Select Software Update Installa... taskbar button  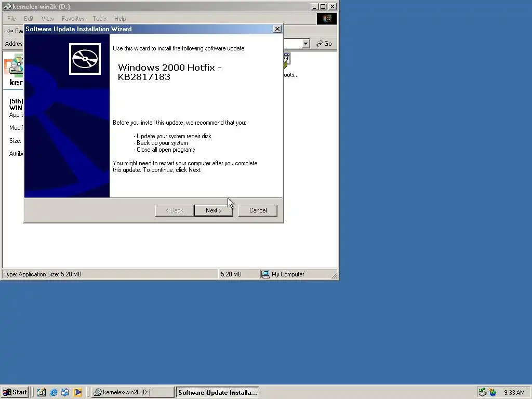[x=218, y=393]
